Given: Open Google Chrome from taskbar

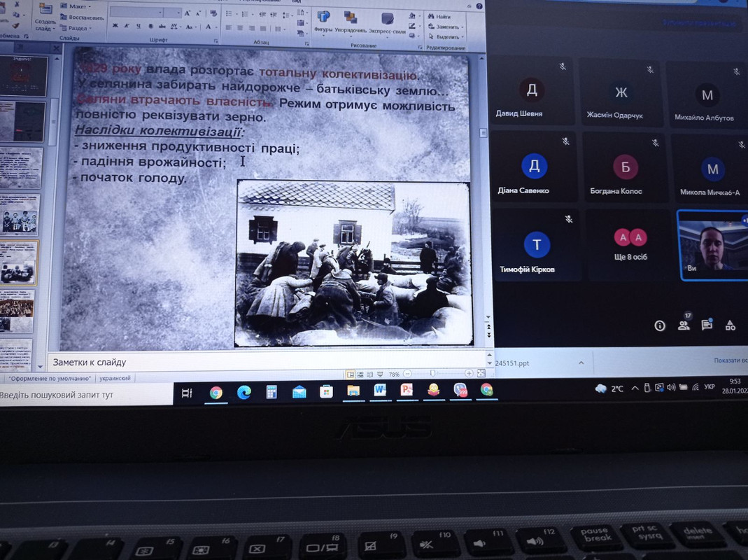Looking at the screenshot, I should [x=216, y=393].
